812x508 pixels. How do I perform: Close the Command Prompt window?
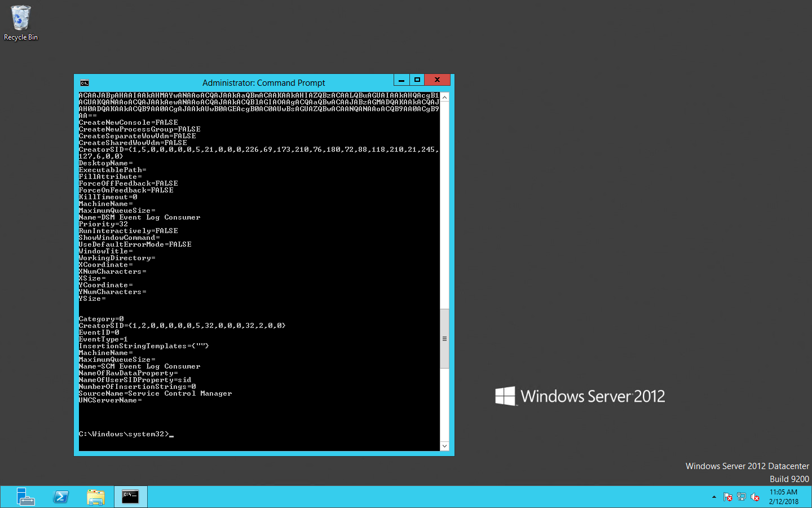point(438,80)
